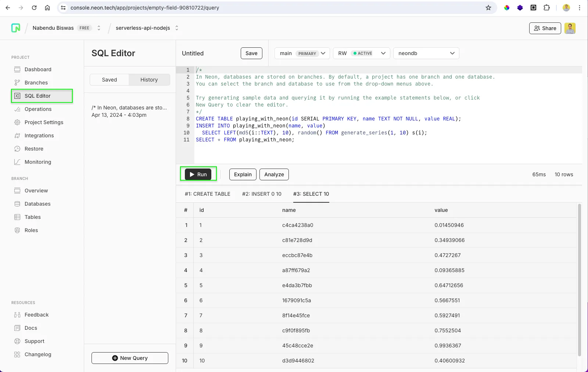Create a New Query
This screenshot has width=588, height=372.
(x=130, y=358)
